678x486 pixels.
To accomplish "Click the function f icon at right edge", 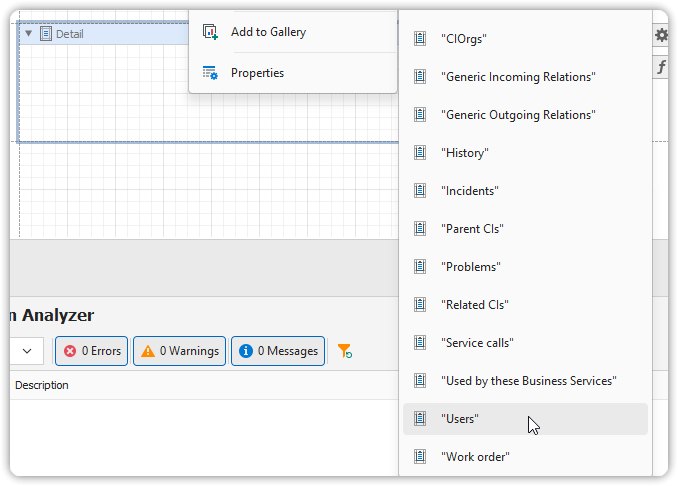I will [x=661, y=68].
